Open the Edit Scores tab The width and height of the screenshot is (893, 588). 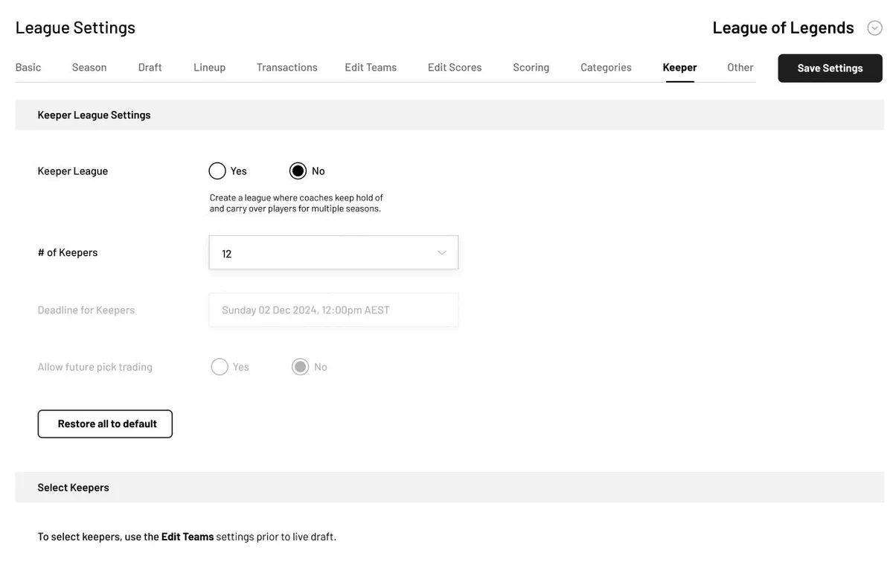(x=455, y=67)
